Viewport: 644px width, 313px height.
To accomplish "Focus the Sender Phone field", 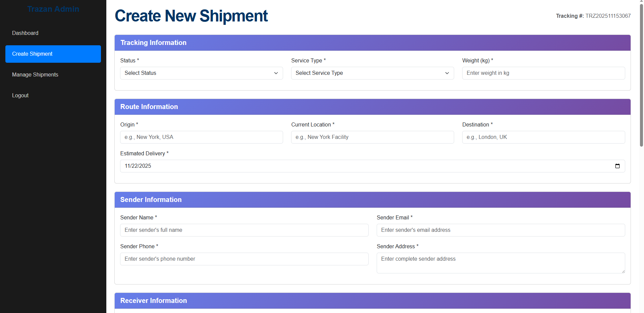I will tap(244, 259).
